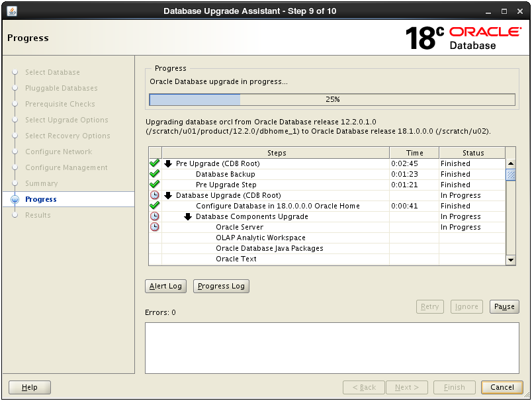The image size is (532, 401).
Task: Click scrollbar down arrow in steps table
Action: click(511, 260)
